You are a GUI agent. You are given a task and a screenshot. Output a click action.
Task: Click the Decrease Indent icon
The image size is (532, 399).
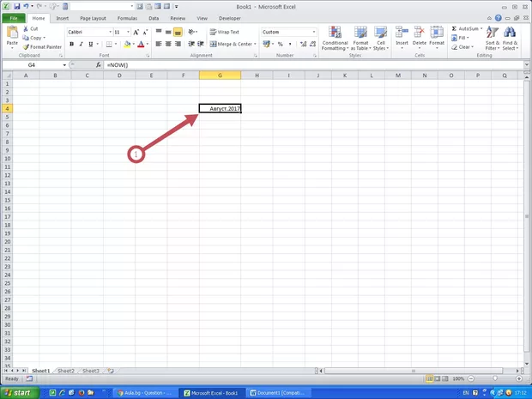click(x=191, y=44)
